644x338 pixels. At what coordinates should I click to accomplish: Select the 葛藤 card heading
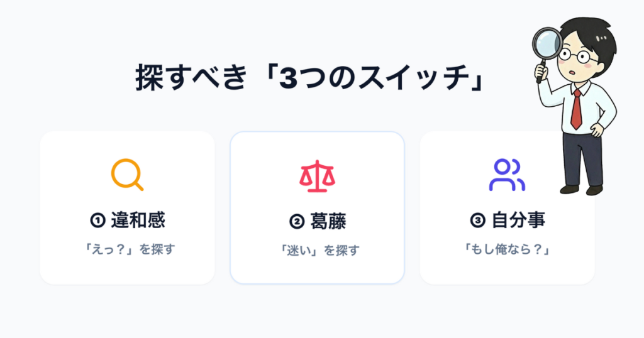tap(328, 221)
